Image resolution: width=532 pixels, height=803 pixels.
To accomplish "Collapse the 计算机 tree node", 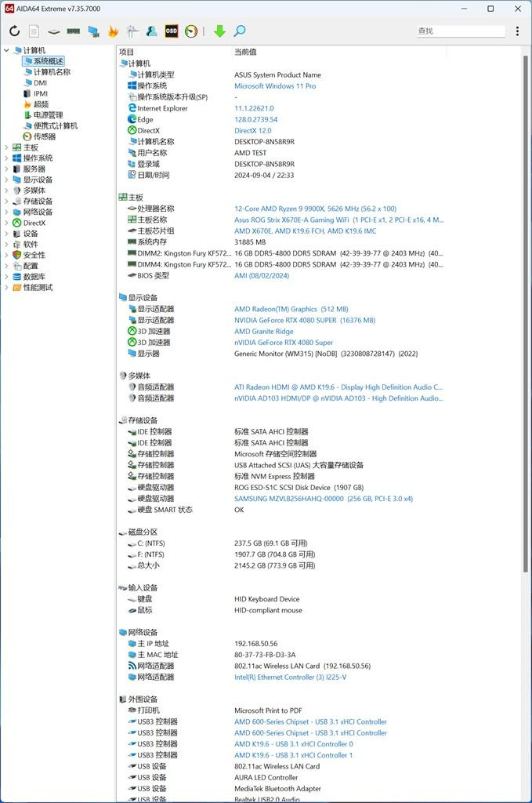I will (6, 50).
